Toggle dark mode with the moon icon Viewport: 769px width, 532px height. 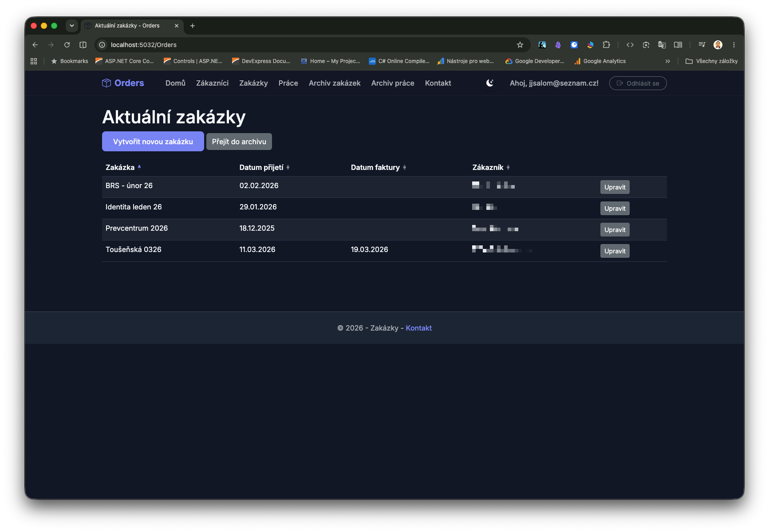click(490, 83)
